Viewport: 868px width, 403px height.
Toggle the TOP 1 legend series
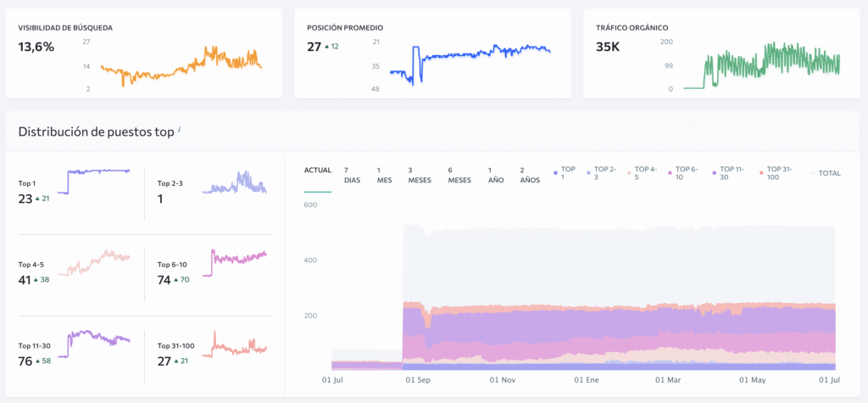(567, 173)
